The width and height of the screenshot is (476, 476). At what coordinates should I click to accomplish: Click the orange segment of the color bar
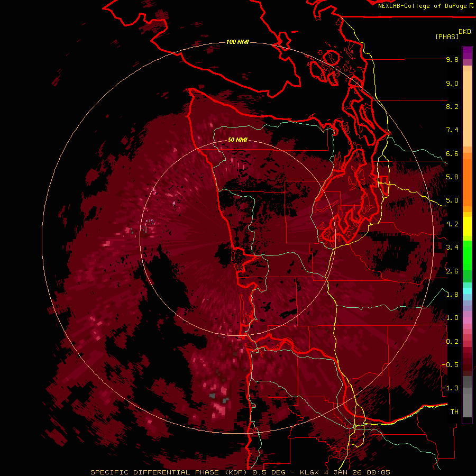[467, 183]
